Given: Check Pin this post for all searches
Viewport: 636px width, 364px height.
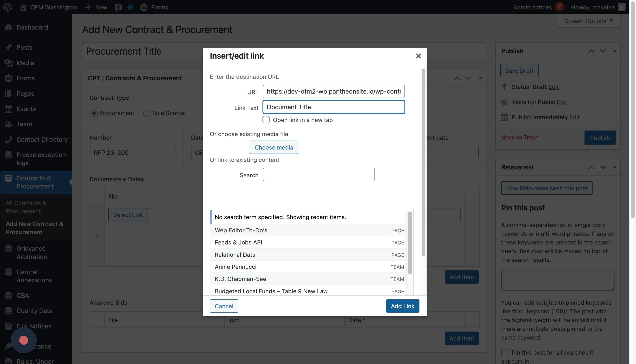Looking at the screenshot, I should pos(505,353).
